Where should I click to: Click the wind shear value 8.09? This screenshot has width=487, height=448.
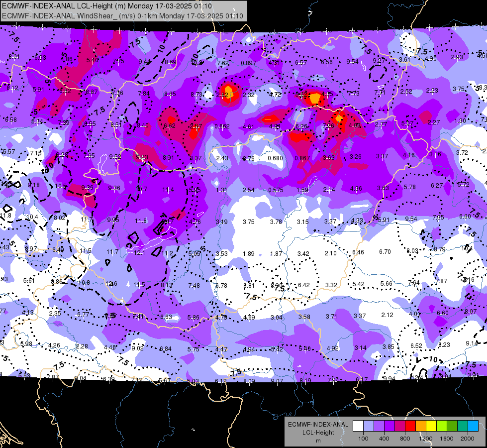(x=249, y=381)
